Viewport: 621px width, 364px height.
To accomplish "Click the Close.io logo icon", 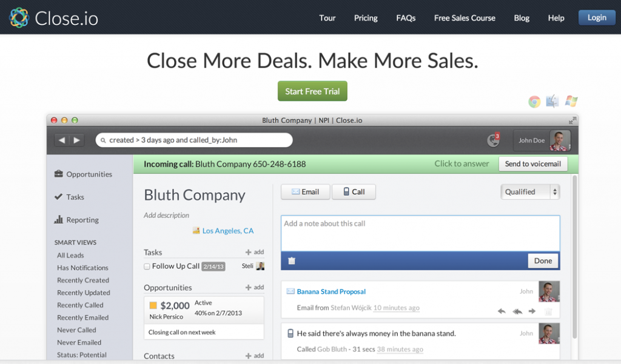I will 19,18.
